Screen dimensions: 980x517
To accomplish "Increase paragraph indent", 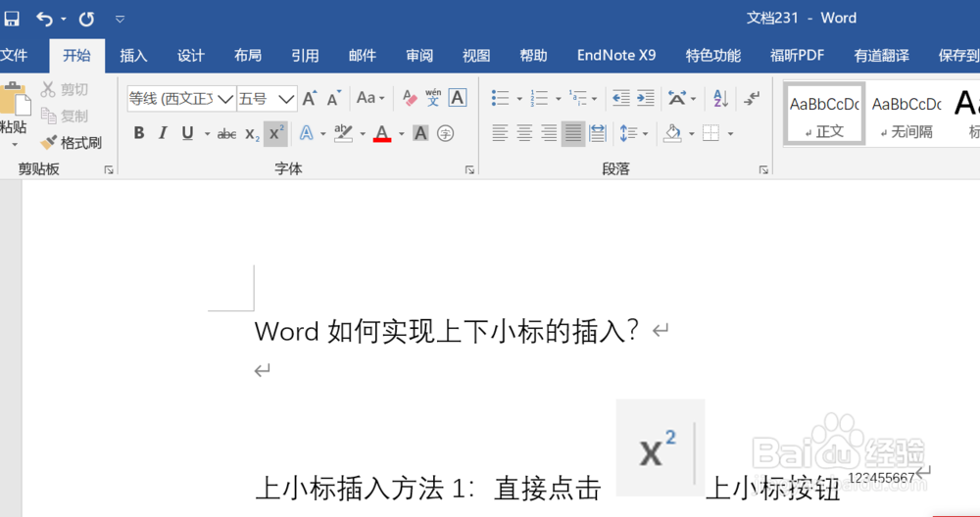I will click(646, 98).
